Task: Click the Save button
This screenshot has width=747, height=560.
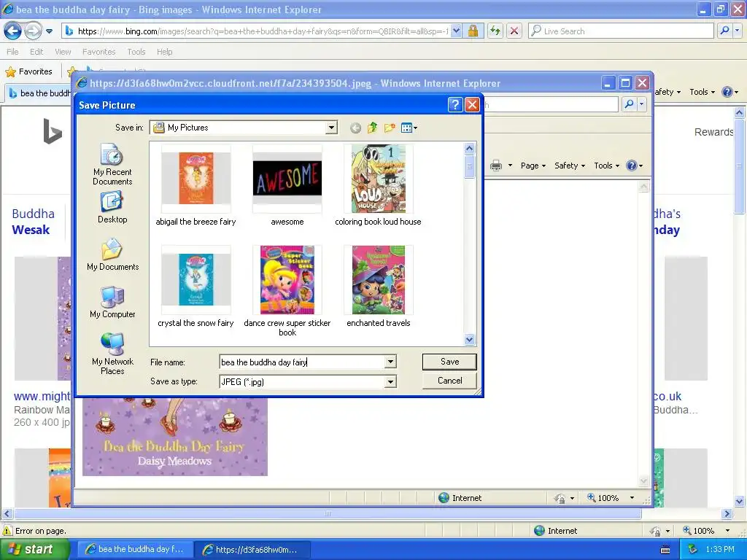Action: 449,362
